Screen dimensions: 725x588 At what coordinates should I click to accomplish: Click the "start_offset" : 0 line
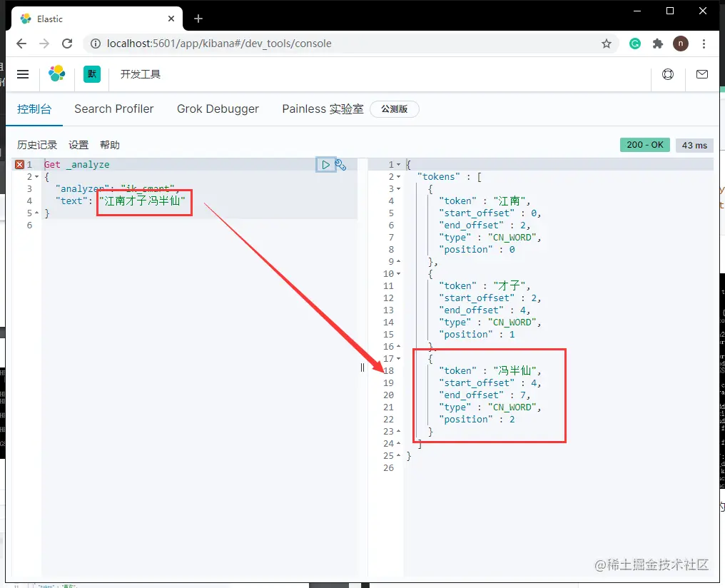pyautogui.click(x=490, y=213)
